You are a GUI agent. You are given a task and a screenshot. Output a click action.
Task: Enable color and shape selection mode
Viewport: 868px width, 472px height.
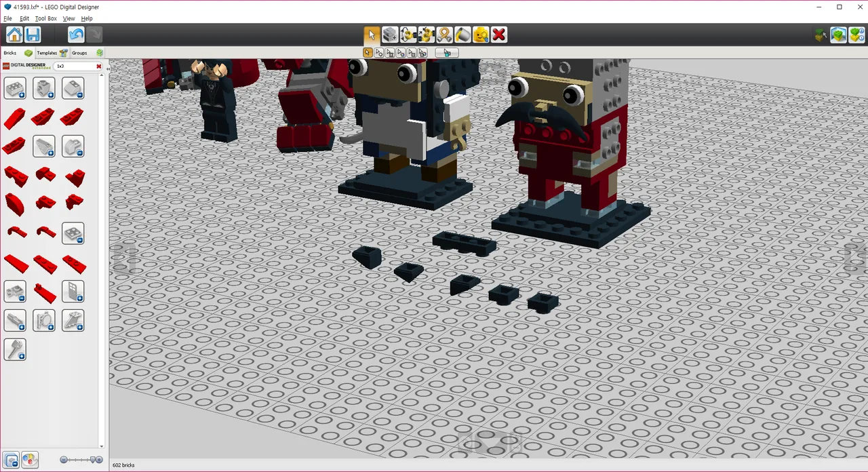pyautogui.click(x=422, y=52)
